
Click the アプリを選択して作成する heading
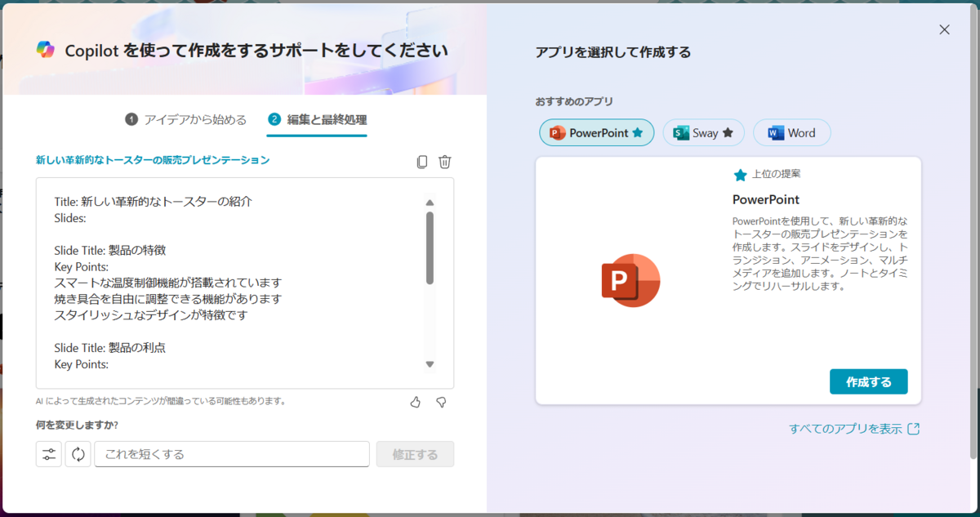613,52
